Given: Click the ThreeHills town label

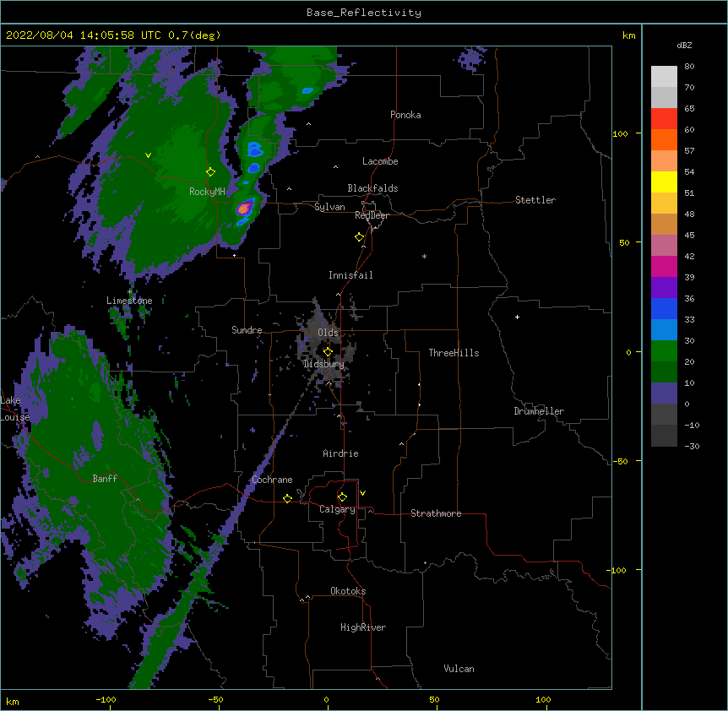Looking at the screenshot, I should tap(454, 353).
